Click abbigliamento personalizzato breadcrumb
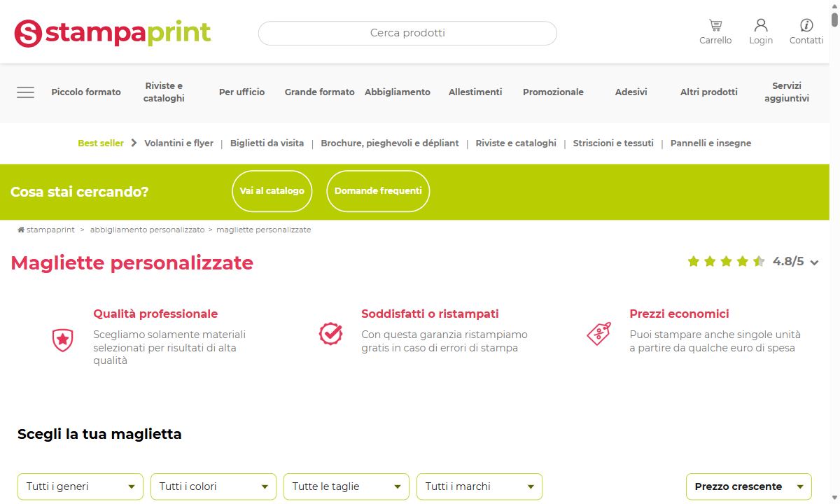This screenshot has width=840, height=504. coord(147,230)
